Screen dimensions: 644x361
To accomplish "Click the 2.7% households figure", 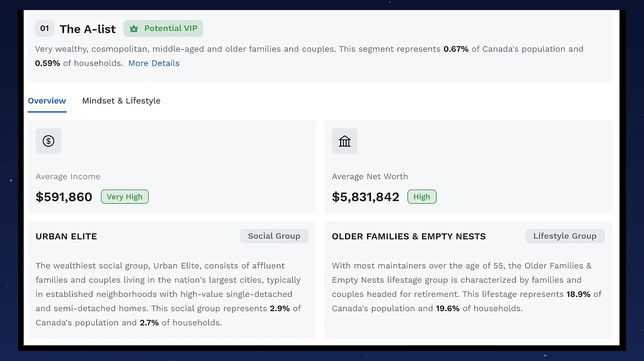I will coord(149,323).
